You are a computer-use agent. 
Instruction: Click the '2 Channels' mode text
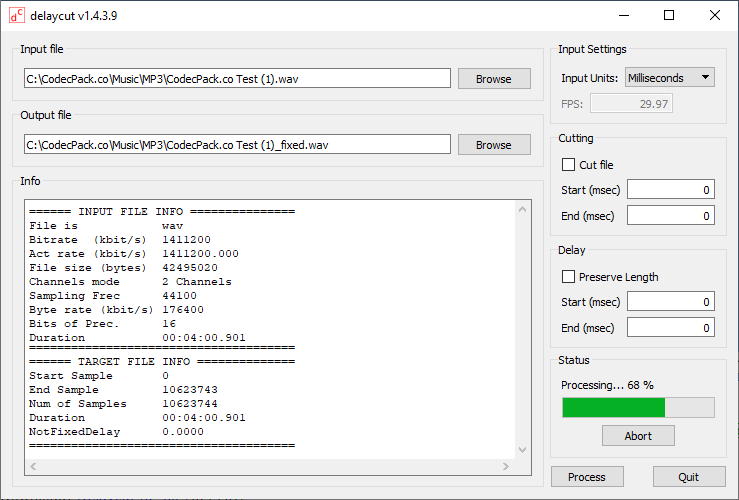[197, 282]
